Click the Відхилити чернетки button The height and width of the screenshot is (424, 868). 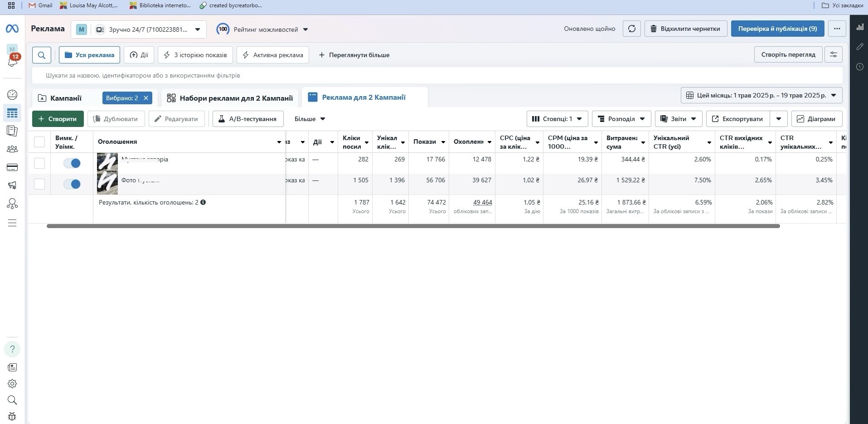tap(686, 29)
